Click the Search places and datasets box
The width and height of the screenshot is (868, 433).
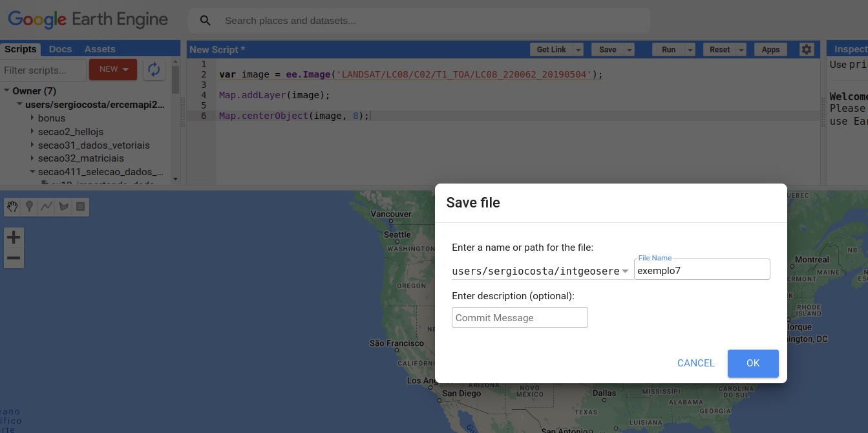click(419, 21)
